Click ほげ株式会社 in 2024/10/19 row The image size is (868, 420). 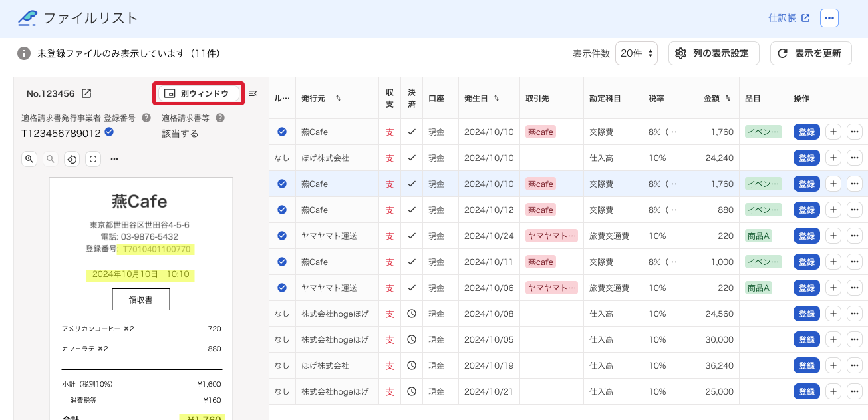(325, 365)
